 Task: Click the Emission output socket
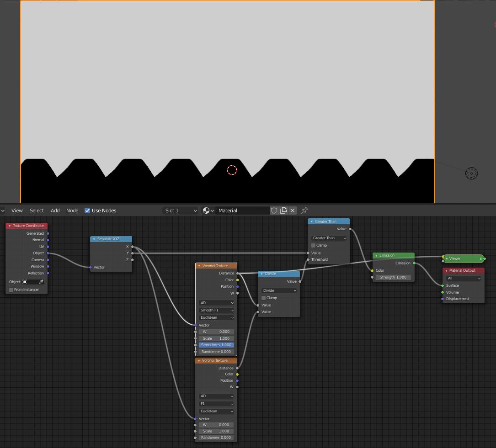tap(414, 263)
